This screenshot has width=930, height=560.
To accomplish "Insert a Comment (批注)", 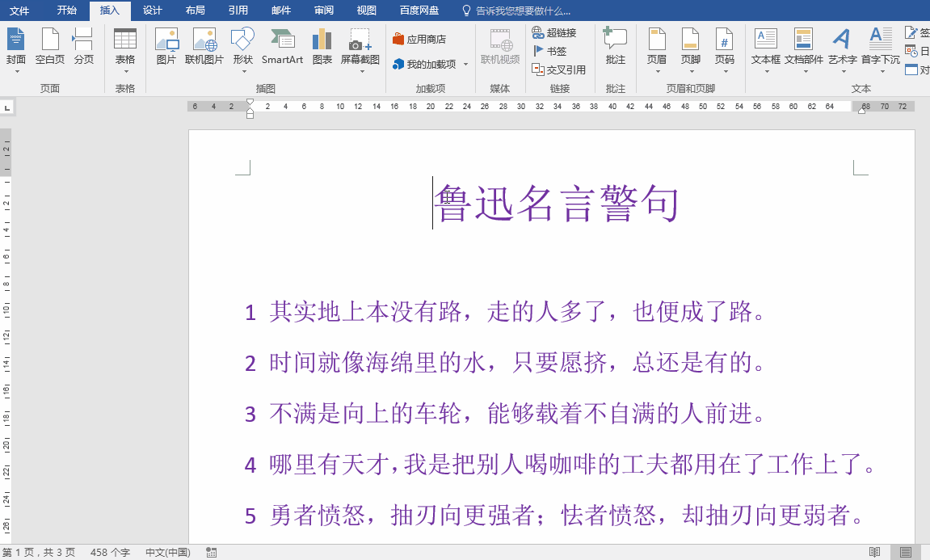I will [615, 48].
